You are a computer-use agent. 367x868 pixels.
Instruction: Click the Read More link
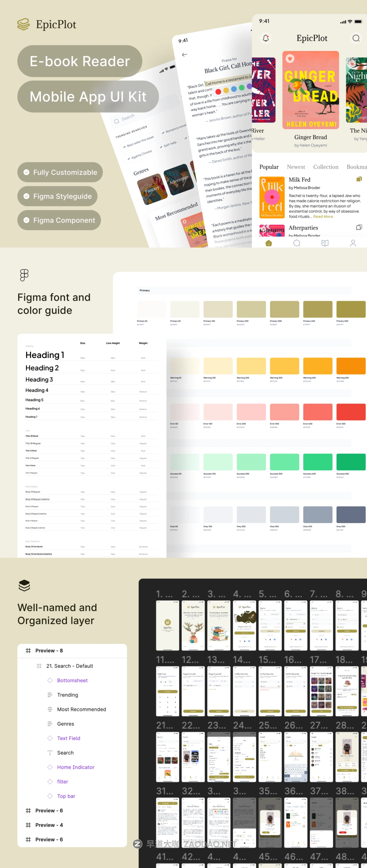[323, 217]
